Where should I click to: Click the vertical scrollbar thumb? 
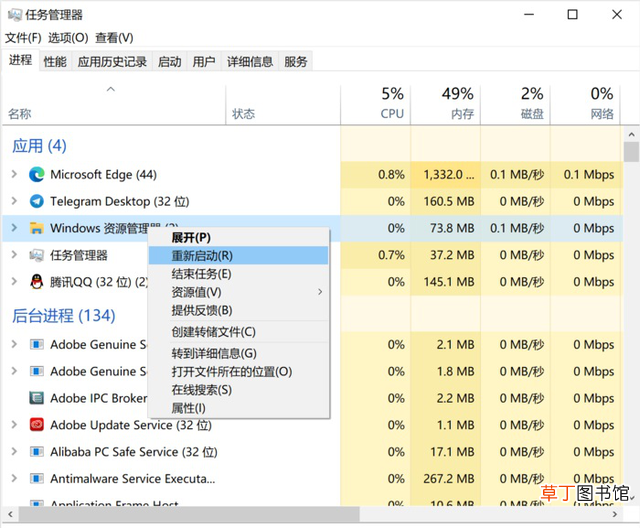click(x=631, y=152)
